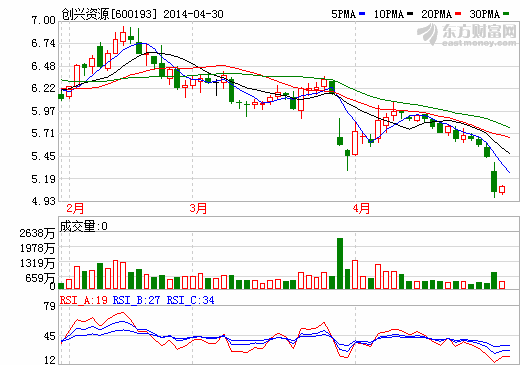Click the 20PMA legend label

[437, 14]
